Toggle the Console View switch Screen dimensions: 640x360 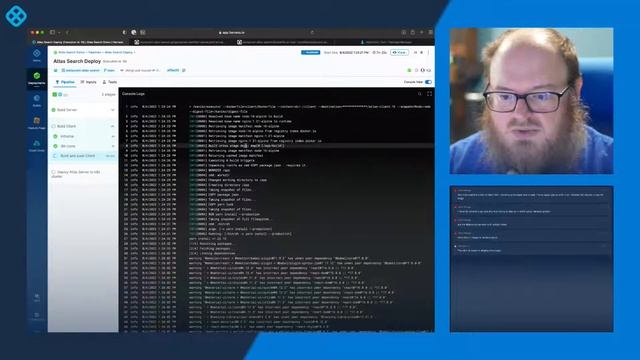click(x=428, y=82)
